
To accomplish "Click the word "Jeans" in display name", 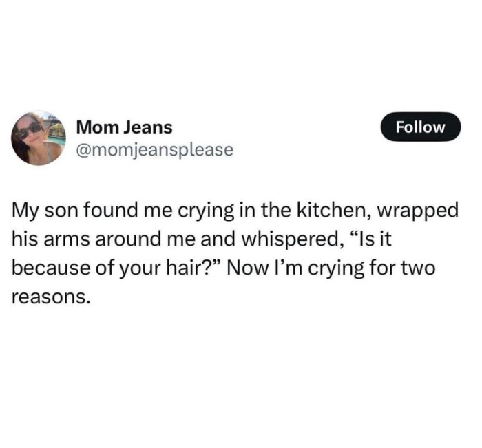I will click(x=148, y=127).
